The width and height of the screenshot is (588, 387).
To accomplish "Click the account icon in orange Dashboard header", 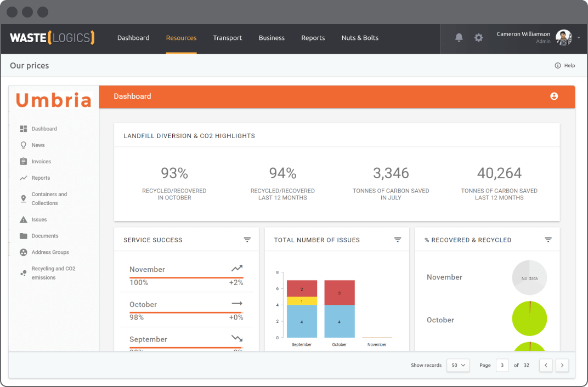I will click(554, 96).
